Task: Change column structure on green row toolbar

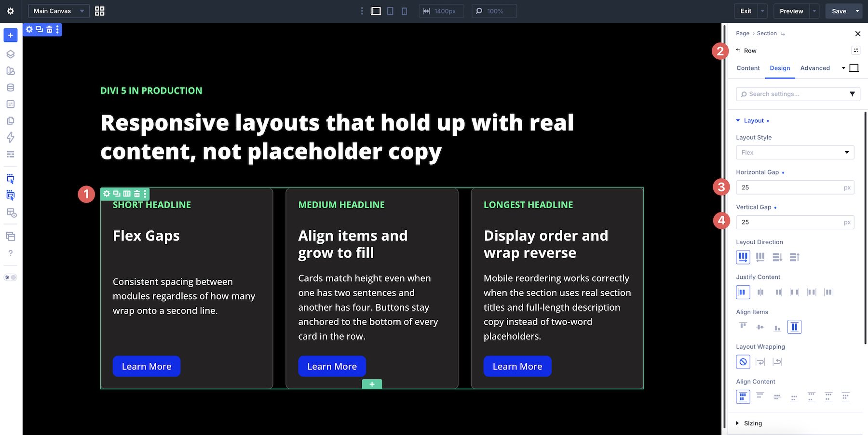Action: [x=127, y=194]
